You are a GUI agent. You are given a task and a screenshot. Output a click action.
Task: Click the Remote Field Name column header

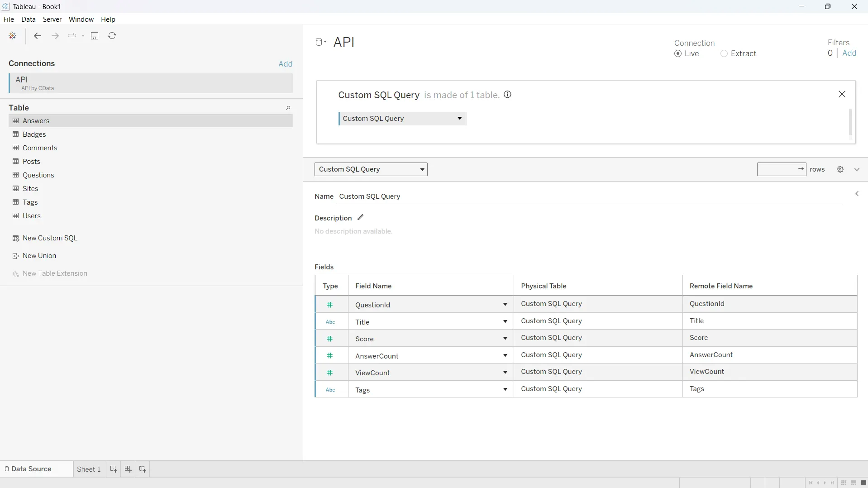tap(770, 286)
